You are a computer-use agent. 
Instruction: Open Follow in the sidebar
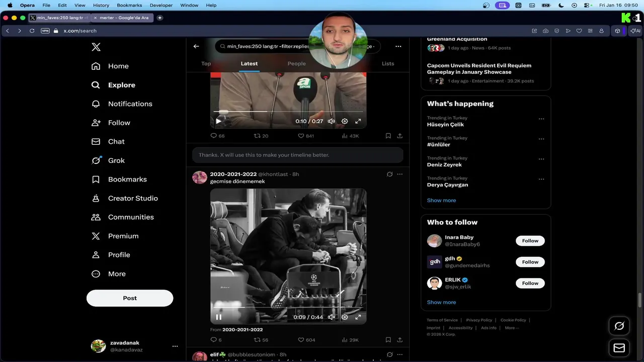click(x=111, y=123)
